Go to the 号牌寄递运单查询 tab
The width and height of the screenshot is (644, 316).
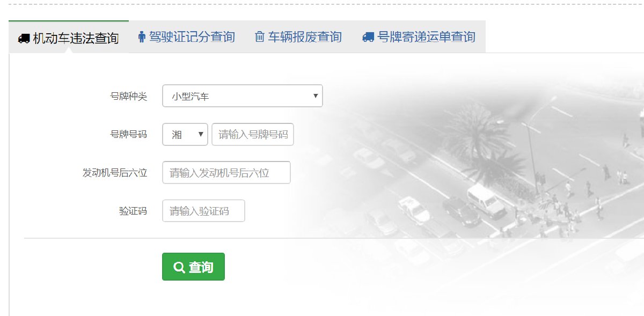click(x=426, y=37)
